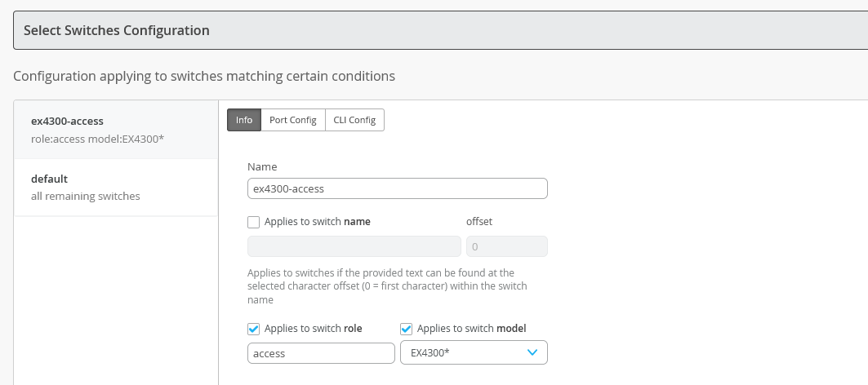Click the disabled switch name text field
Screen dimensions: 868x385
pos(354,246)
